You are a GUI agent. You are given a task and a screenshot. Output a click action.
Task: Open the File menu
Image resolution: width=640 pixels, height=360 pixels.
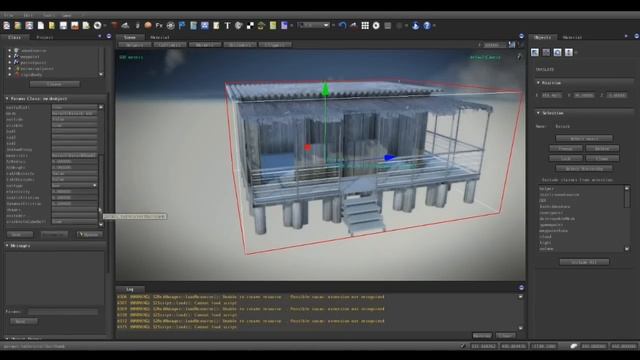coord(8,15)
